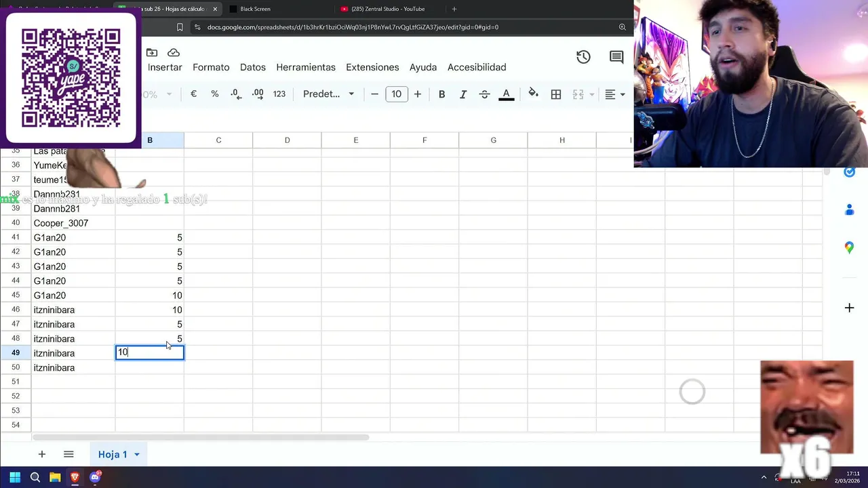Select column B header
868x488 pixels.
tap(150, 140)
